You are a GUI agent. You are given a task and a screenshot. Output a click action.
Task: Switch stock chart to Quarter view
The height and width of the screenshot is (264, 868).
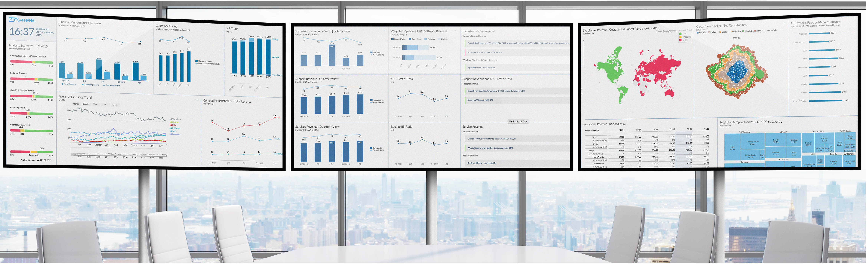pyautogui.click(x=86, y=104)
